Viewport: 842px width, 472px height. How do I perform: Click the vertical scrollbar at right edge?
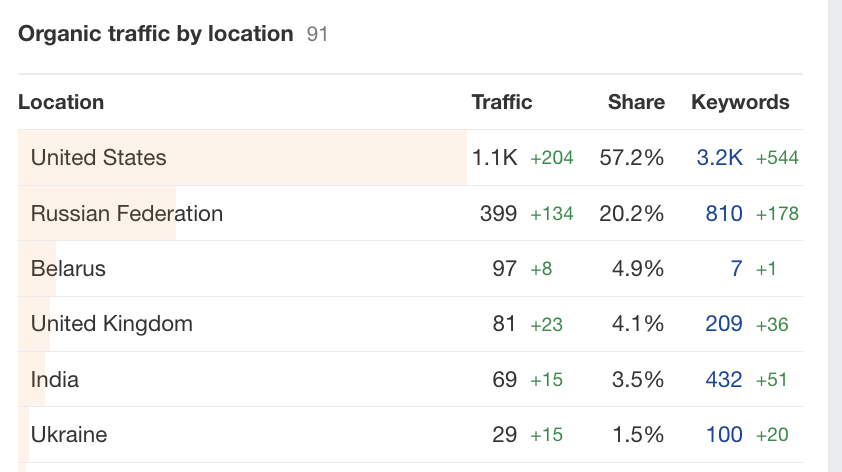pos(835,236)
